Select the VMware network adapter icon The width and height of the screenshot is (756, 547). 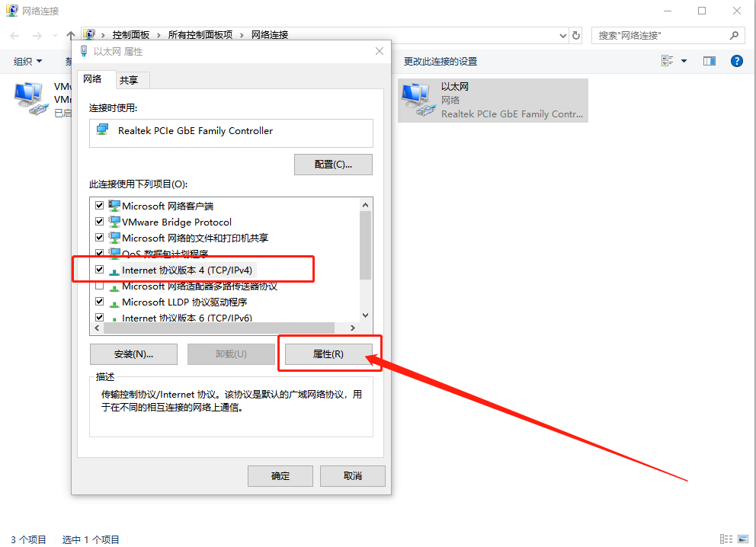[30, 99]
